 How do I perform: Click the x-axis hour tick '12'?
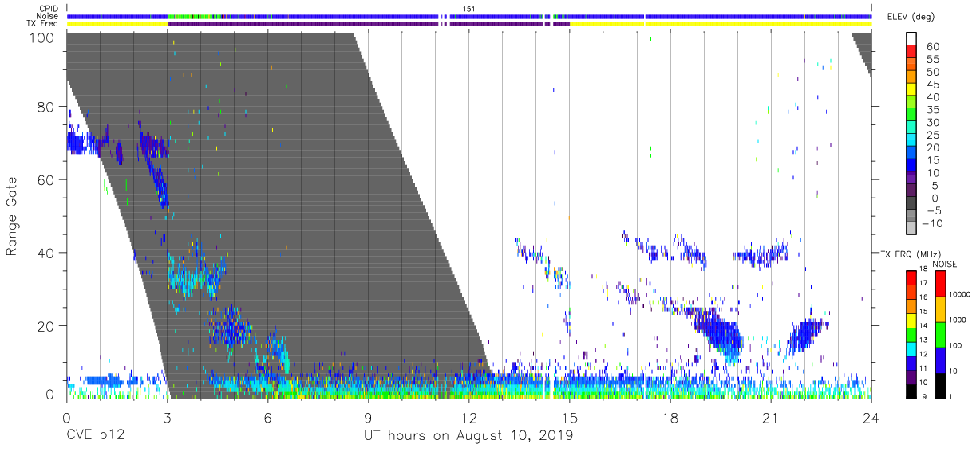468,418
